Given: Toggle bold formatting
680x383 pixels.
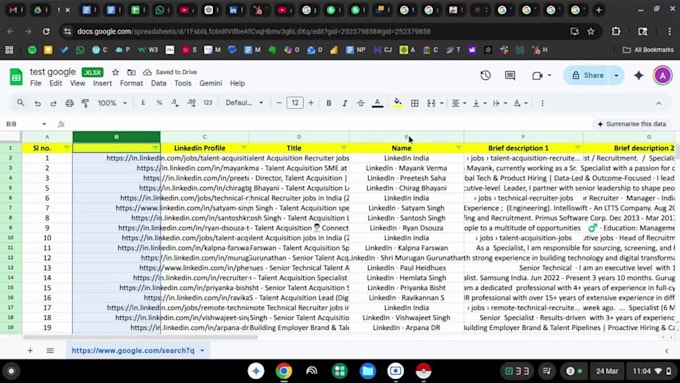Looking at the screenshot, I should (329, 103).
